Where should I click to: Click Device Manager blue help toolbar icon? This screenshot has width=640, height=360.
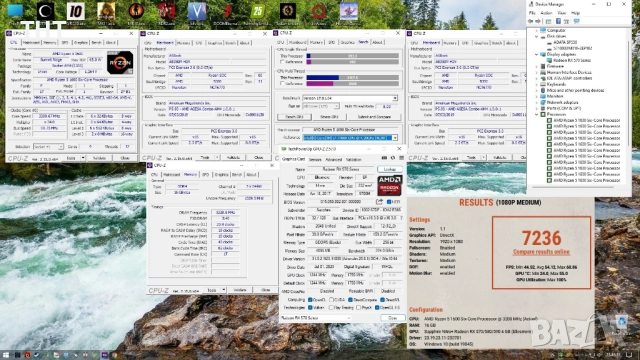(x=558, y=21)
